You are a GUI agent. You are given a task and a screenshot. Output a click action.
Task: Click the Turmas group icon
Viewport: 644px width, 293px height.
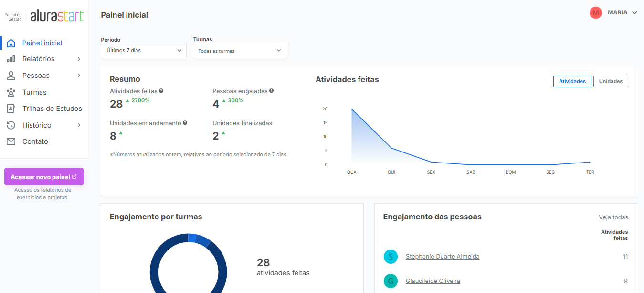tap(11, 92)
